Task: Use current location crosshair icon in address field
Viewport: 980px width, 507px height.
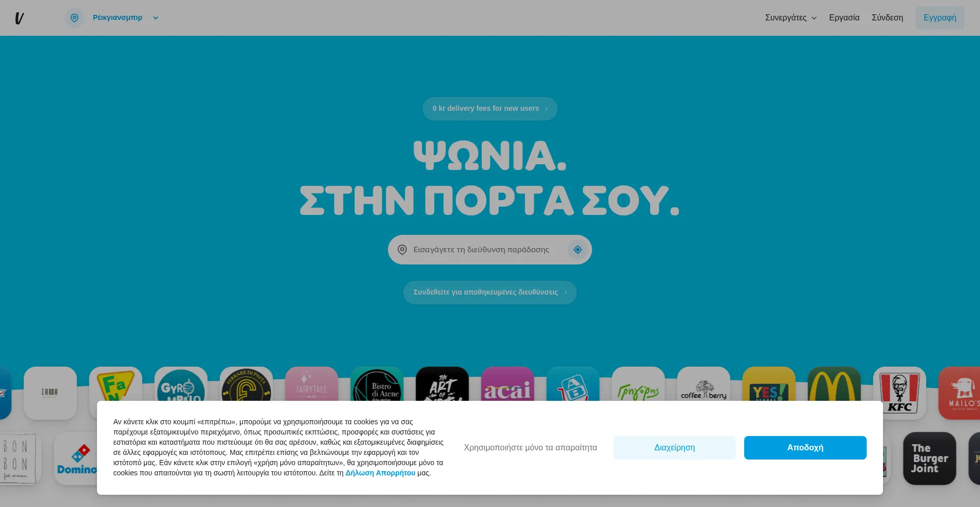Action: coord(577,250)
